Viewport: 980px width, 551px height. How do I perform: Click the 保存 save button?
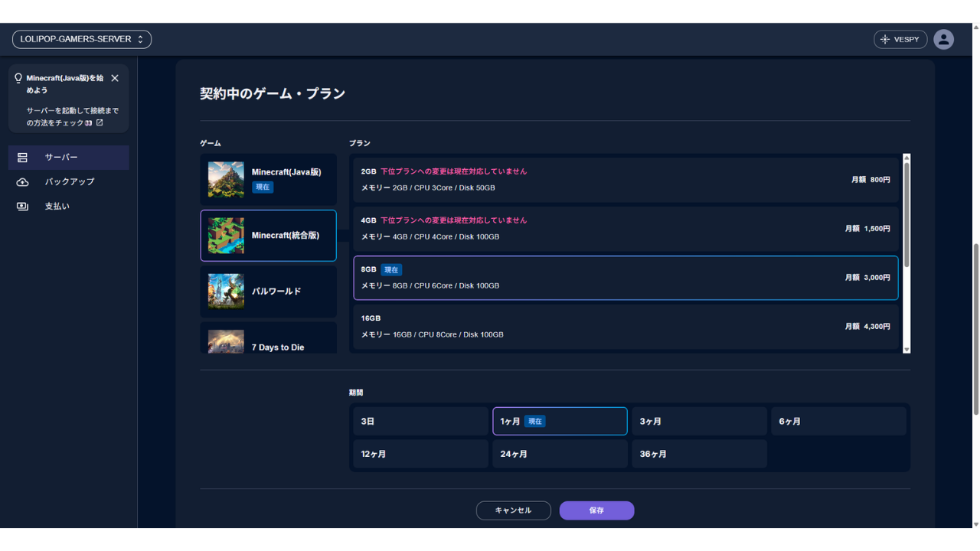pyautogui.click(x=596, y=510)
